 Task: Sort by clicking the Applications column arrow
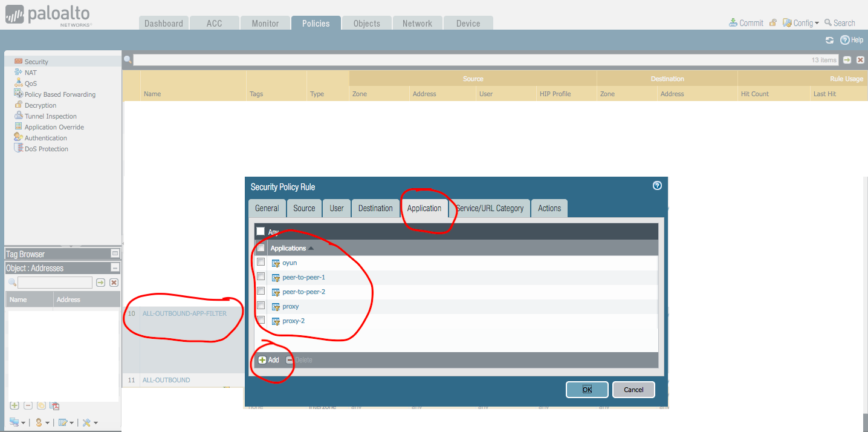[311, 247]
